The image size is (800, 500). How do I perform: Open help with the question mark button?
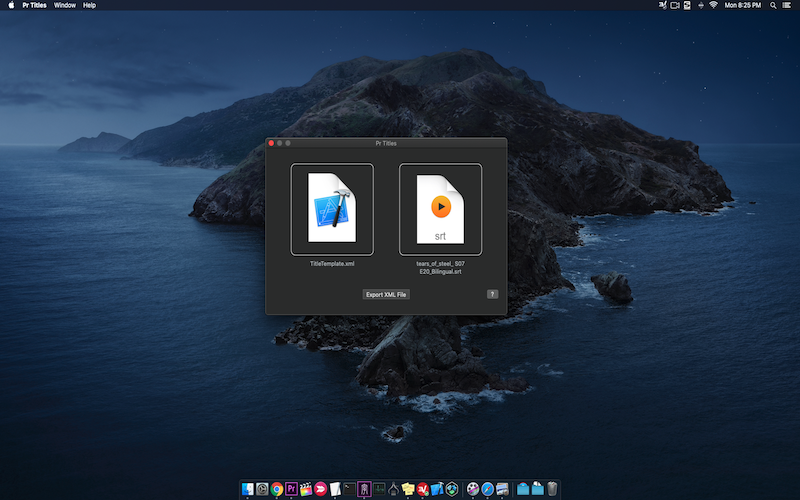[492, 294]
